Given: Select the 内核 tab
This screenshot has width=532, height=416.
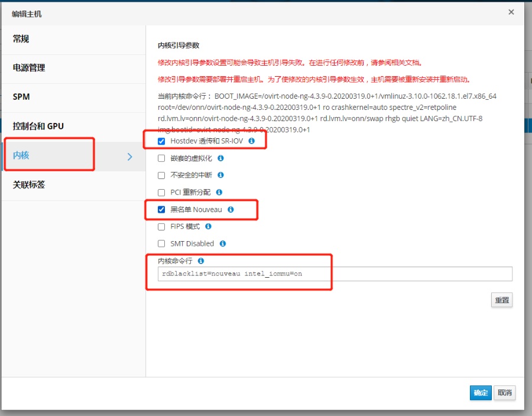Looking at the screenshot, I should (74, 157).
